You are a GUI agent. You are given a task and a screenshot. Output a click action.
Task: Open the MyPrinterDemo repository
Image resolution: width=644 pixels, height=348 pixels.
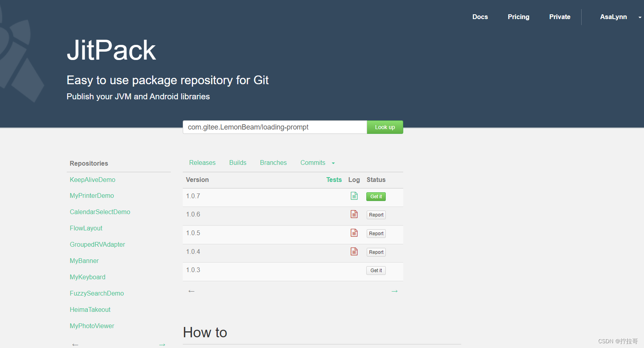click(92, 195)
